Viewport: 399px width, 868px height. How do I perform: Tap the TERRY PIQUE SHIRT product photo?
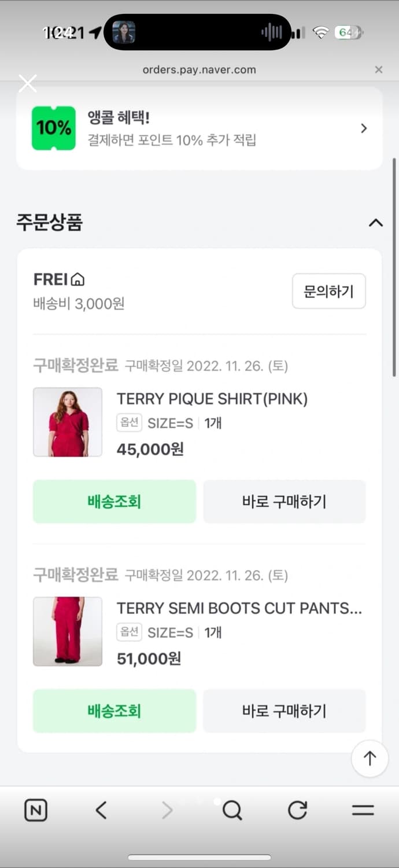(68, 422)
